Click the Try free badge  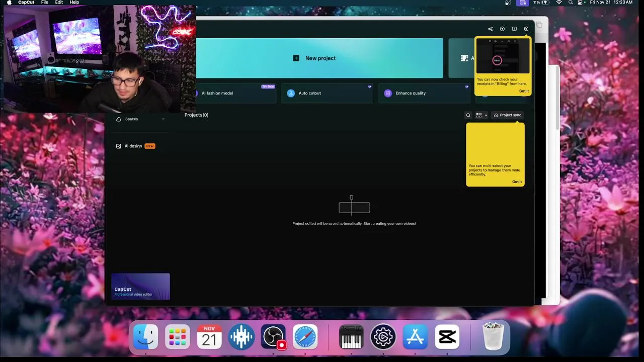click(x=268, y=86)
